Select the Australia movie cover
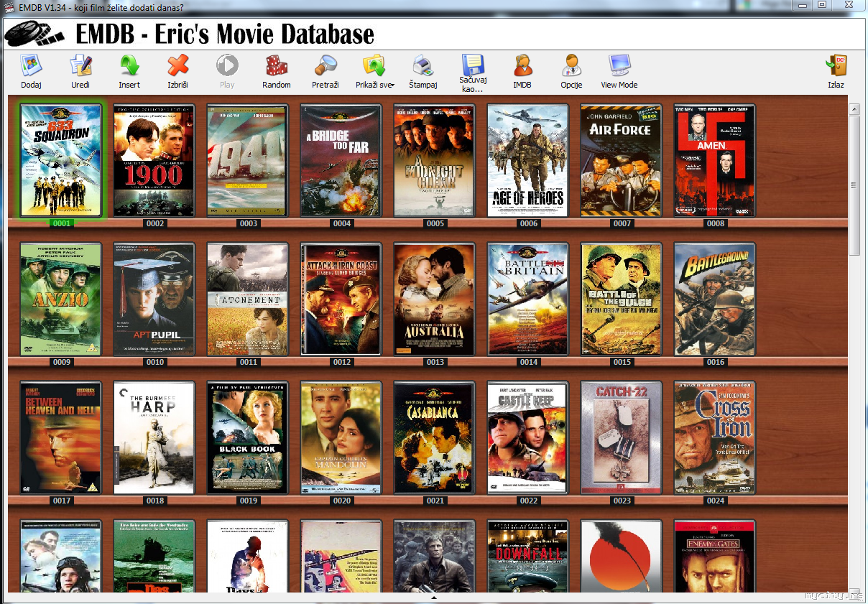 (435, 299)
